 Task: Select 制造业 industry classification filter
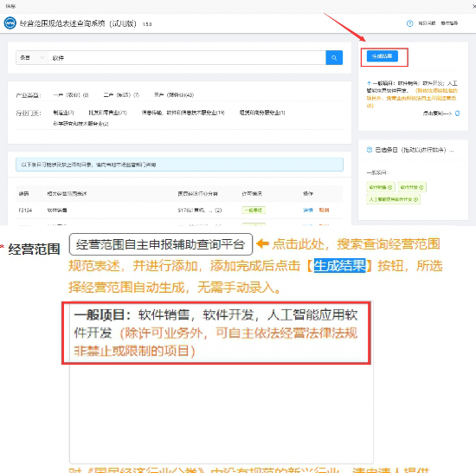click(x=63, y=113)
